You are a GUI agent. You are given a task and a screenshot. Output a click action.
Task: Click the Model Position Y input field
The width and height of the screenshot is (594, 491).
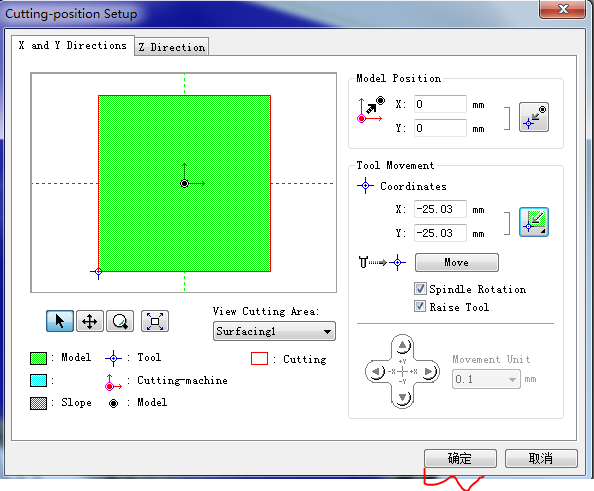tap(440, 128)
